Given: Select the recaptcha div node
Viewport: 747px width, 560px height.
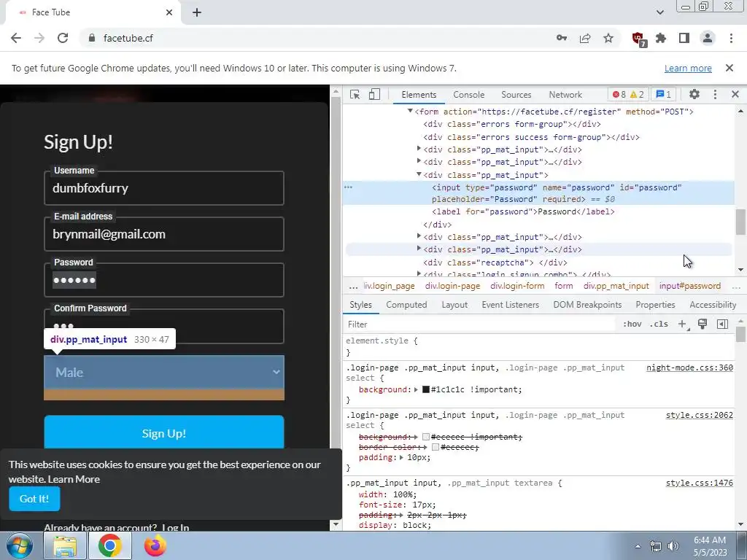Looking at the screenshot, I should (495, 262).
